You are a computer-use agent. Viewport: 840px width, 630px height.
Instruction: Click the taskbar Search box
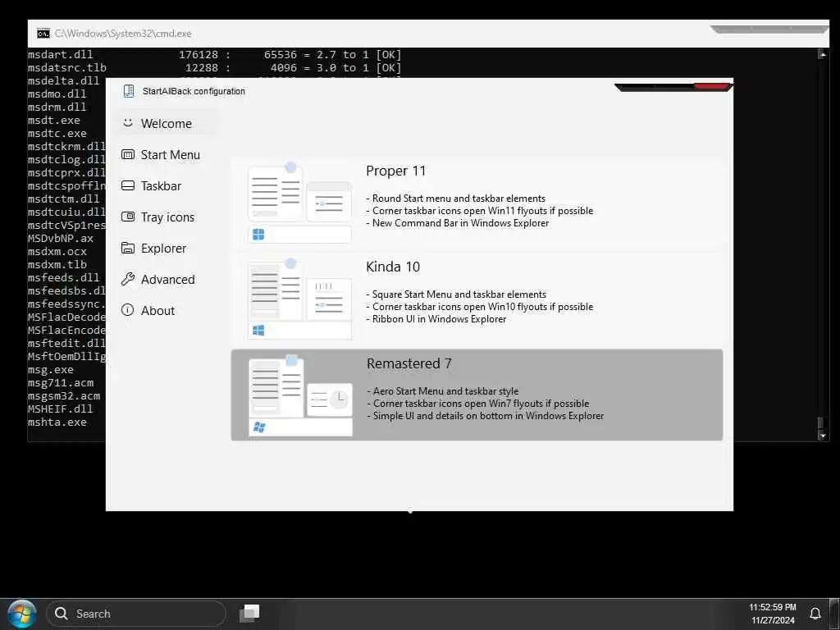tap(136, 614)
